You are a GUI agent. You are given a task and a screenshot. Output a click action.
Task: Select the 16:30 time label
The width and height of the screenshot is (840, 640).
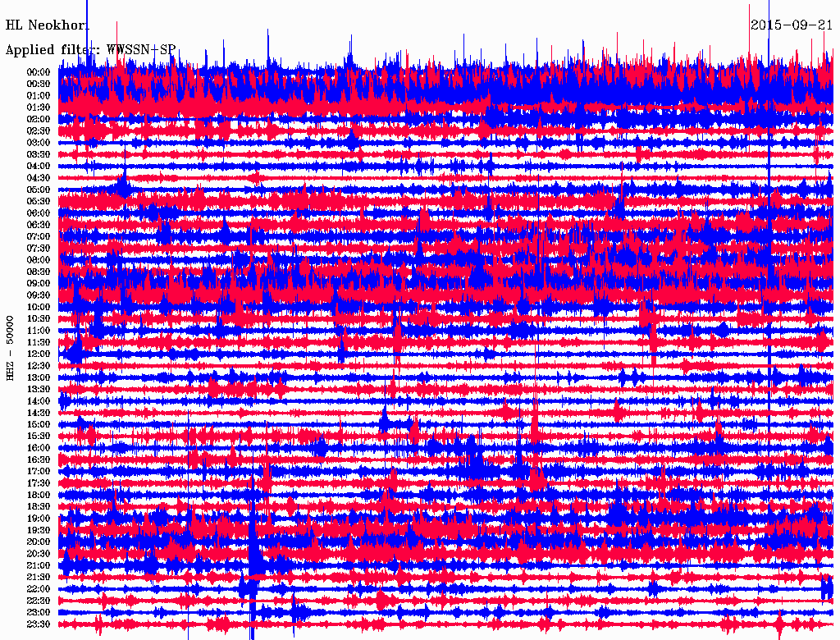coord(39,459)
